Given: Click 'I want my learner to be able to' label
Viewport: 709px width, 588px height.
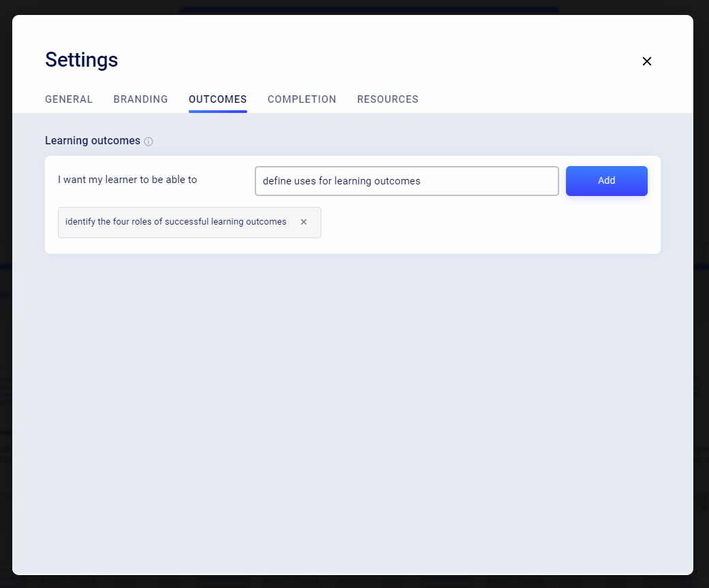Looking at the screenshot, I should 127,180.
